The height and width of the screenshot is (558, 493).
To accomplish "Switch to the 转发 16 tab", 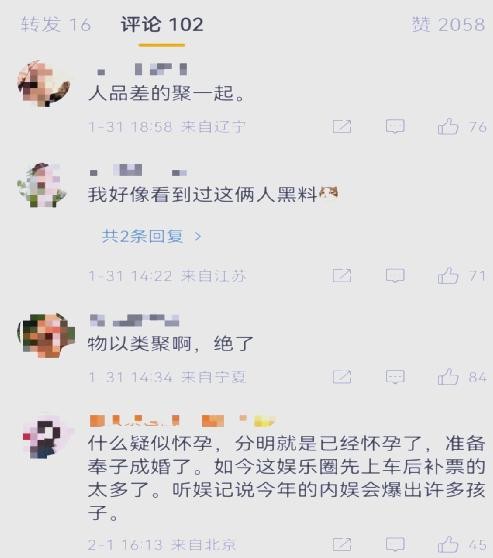I will 56,25.
